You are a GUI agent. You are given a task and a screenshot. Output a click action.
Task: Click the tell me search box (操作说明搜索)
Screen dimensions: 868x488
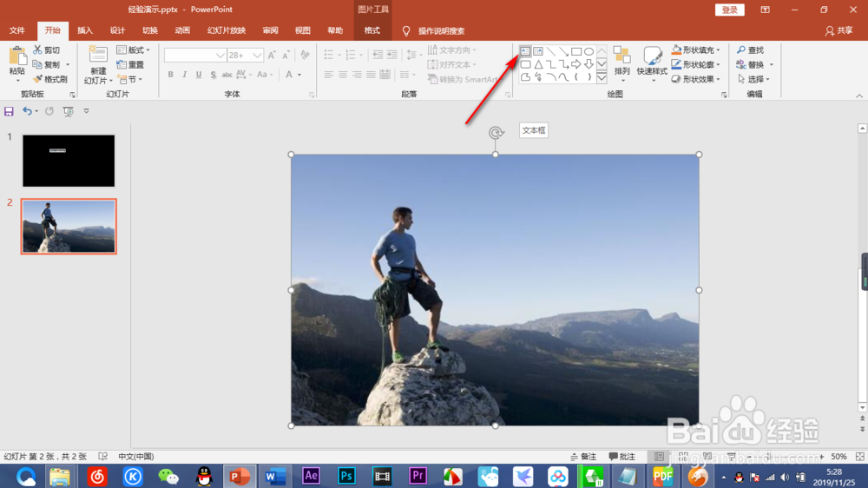(x=441, y=31)
